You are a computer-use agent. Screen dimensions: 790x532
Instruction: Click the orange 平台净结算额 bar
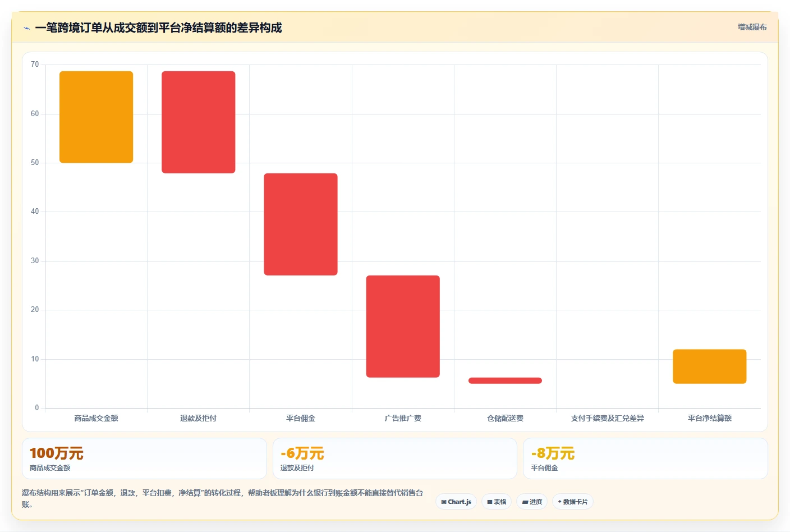(x=710, y=366)
